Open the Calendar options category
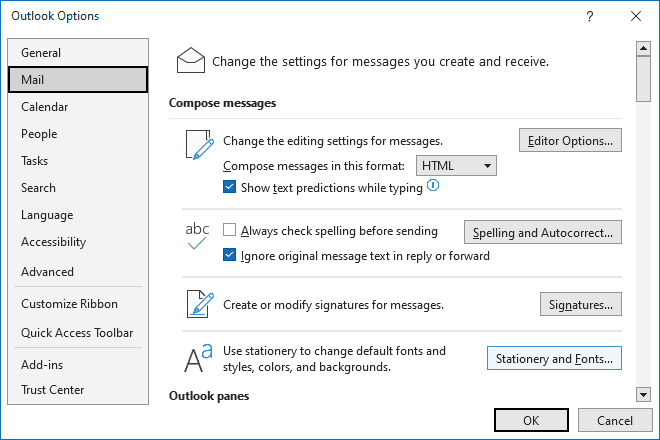The width and height of the screenshot is (660, 440). click(78, 107)
